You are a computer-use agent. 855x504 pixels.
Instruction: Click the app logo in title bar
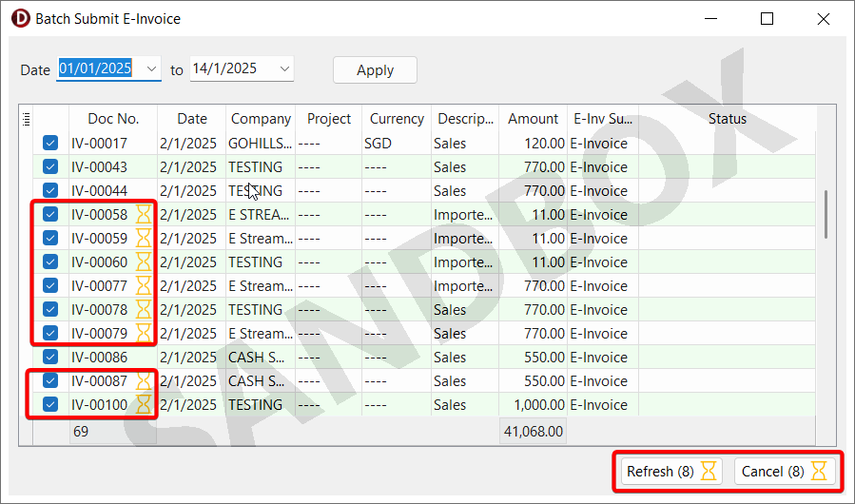click(x=19, y=18)
